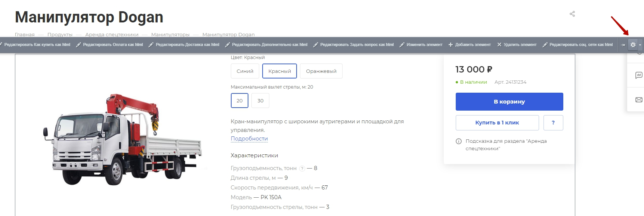The width and height of the screenshot is (644, 216).
Task: Click Добавить элемент in toolbar
Action: (470, 45)
